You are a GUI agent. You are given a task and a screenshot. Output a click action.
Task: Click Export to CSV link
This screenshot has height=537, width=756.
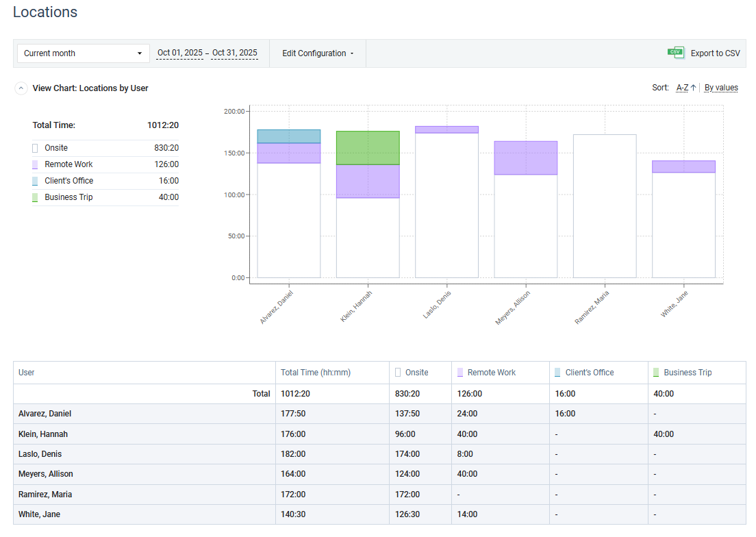pyautogui.click(x=715, y=53)
